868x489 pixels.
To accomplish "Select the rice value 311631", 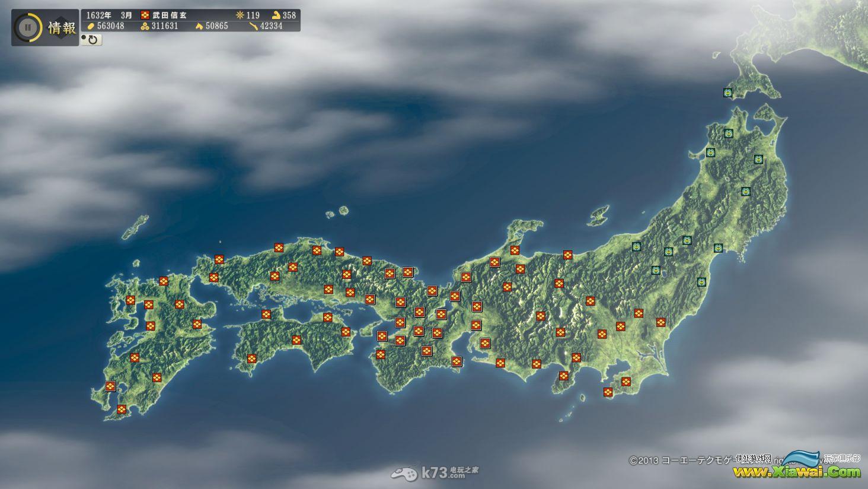I will (165, 26).
